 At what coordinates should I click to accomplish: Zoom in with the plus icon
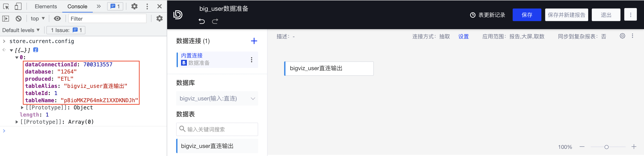pyautogui.click(x=633, y=147)
